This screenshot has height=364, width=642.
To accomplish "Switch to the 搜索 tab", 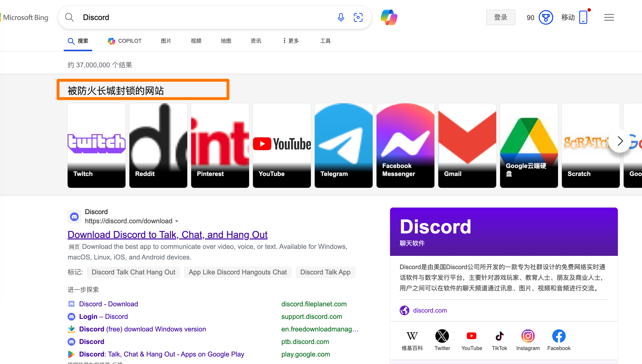I will [78, 41].
